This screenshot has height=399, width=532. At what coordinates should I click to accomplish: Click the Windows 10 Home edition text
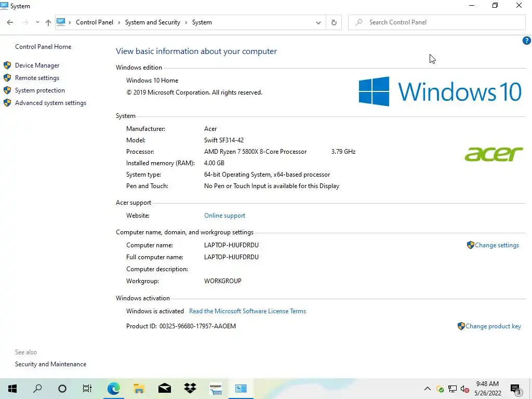152,81
